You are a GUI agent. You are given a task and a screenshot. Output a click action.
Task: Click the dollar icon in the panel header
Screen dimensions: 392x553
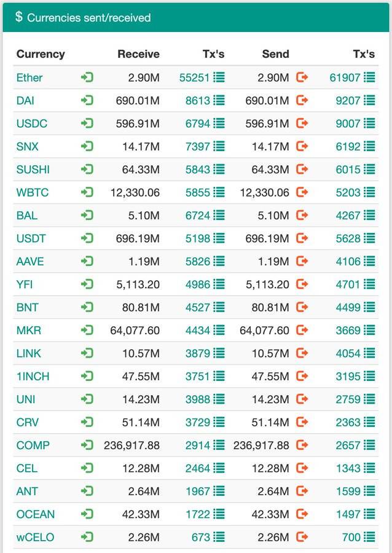coord(19,17)
